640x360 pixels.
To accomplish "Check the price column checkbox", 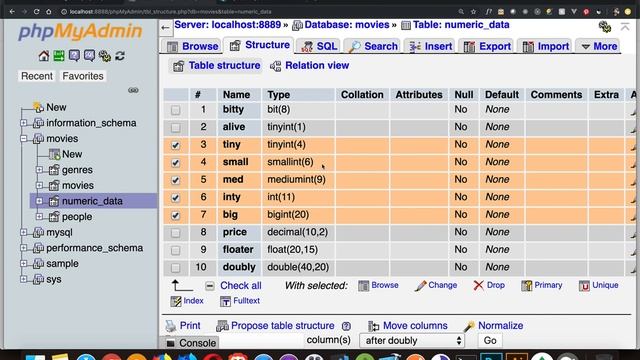I will (176, 233).
